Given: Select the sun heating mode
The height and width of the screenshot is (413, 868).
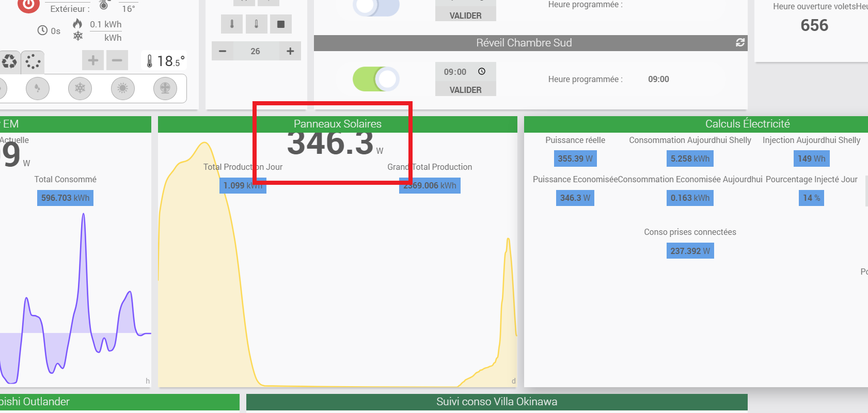Looking at the screenshot, I should pyautogui.click(x=123, y=88).
